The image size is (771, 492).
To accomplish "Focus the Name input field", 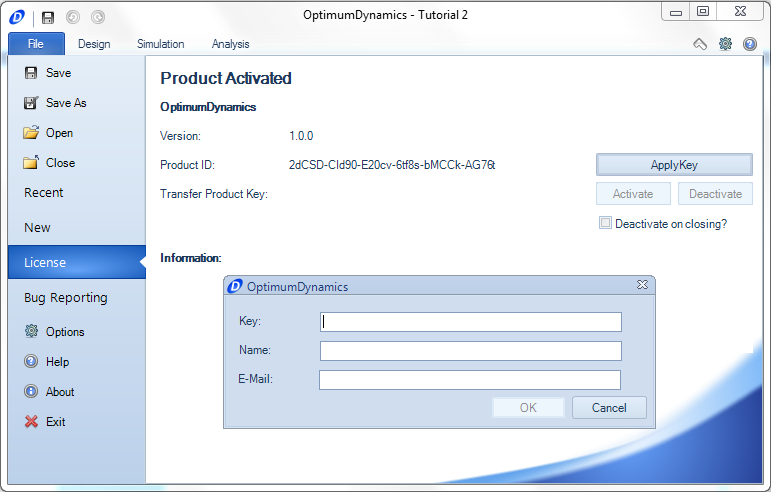I will [471, 351].
